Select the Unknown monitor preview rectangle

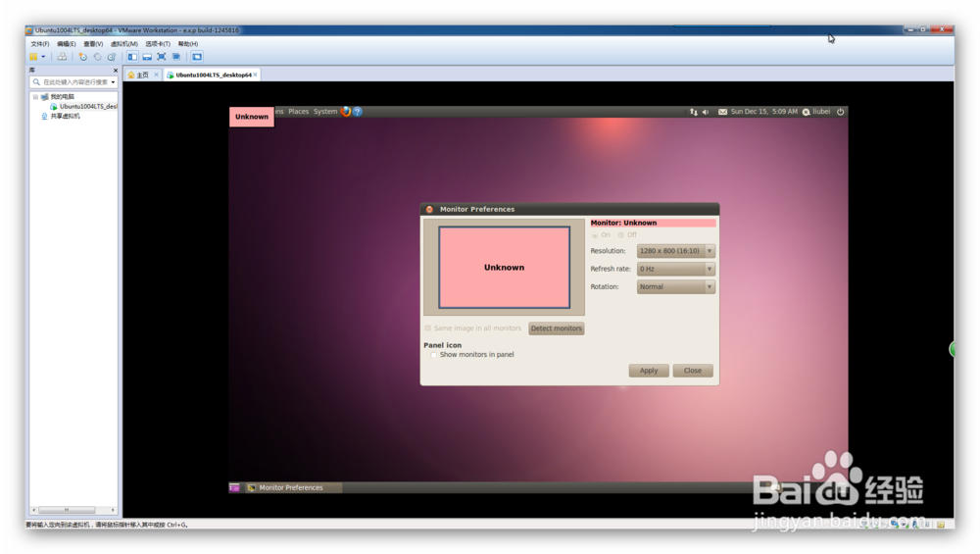coord(505,267)
